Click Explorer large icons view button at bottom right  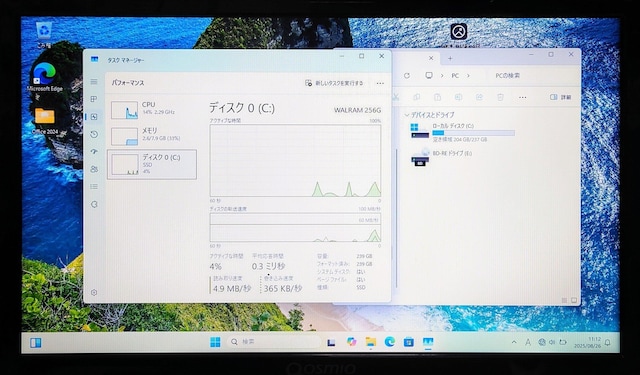click(574, 300)
